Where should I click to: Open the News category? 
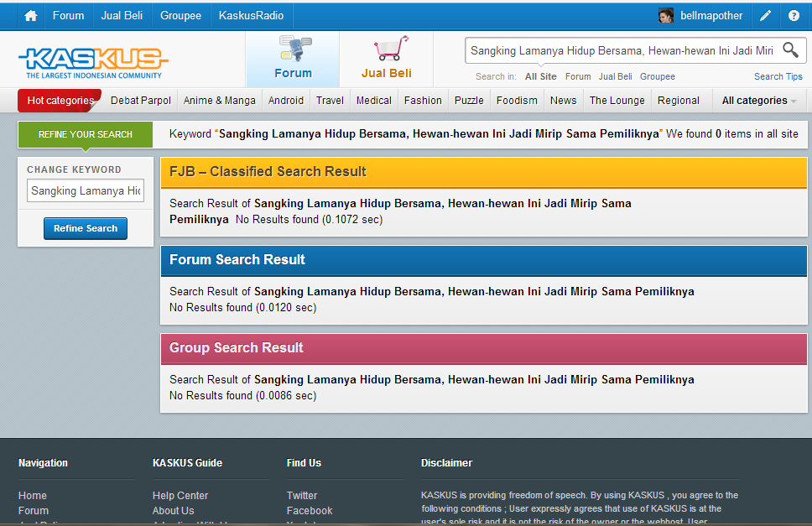click(x=564, y=101)
